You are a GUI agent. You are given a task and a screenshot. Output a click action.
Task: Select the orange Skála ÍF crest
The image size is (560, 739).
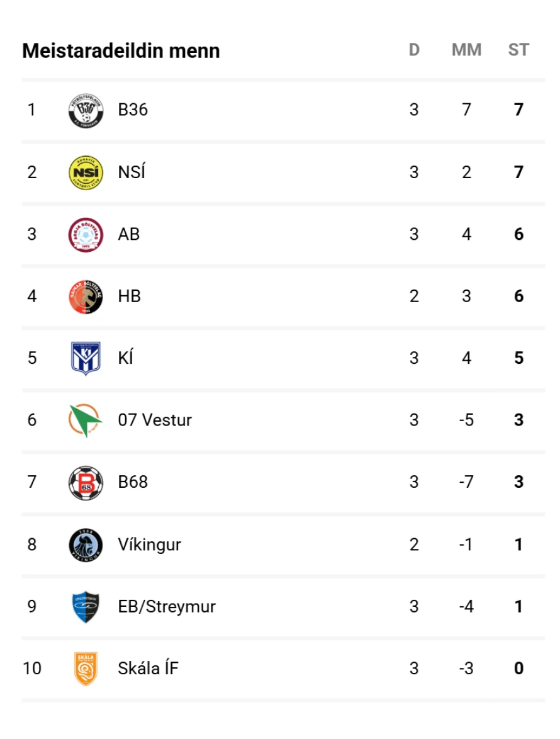[x=85, y=668]
